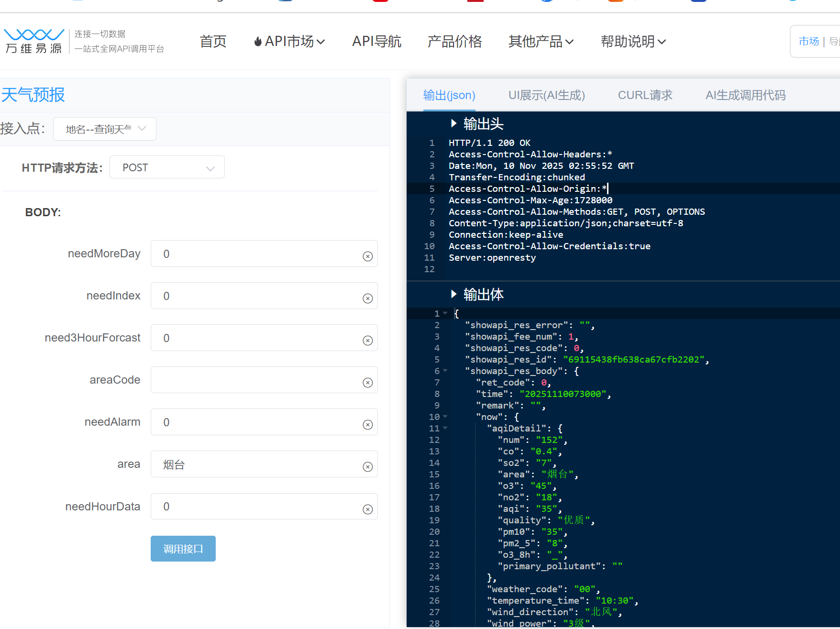Click the "pm10" value 35
Viewport: 840px width, 629px height.
pyautogui.click(x=552, y=531)
